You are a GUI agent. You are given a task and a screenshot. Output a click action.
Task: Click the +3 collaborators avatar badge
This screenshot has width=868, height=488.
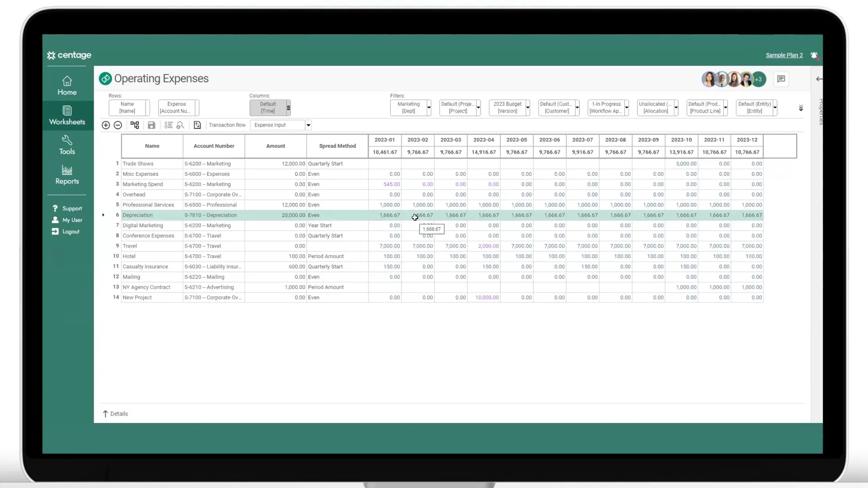point(759,79)
